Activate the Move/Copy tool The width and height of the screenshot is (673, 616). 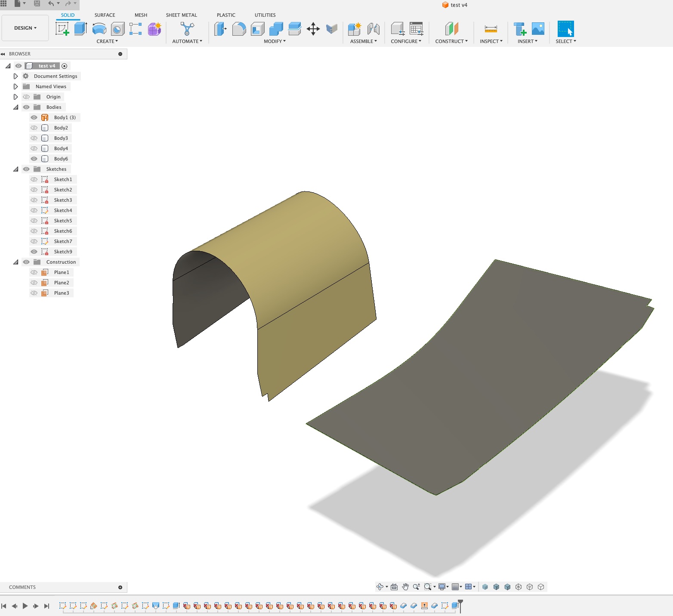313,29
